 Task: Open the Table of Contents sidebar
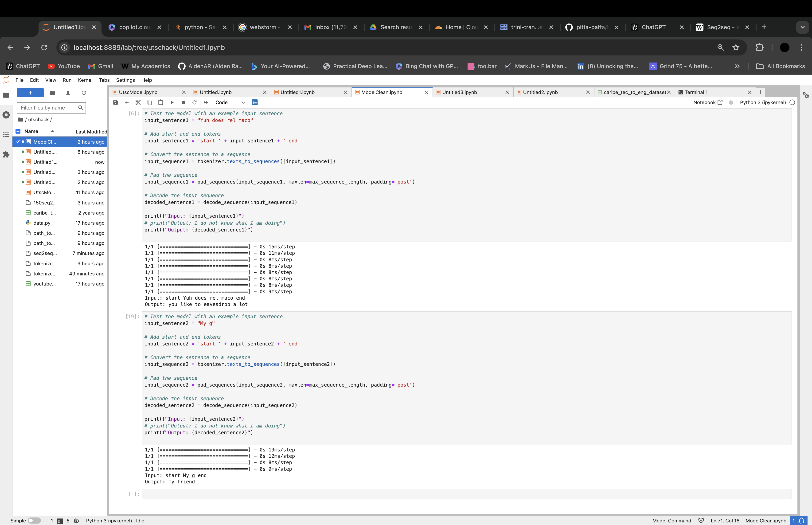[6, 135]
